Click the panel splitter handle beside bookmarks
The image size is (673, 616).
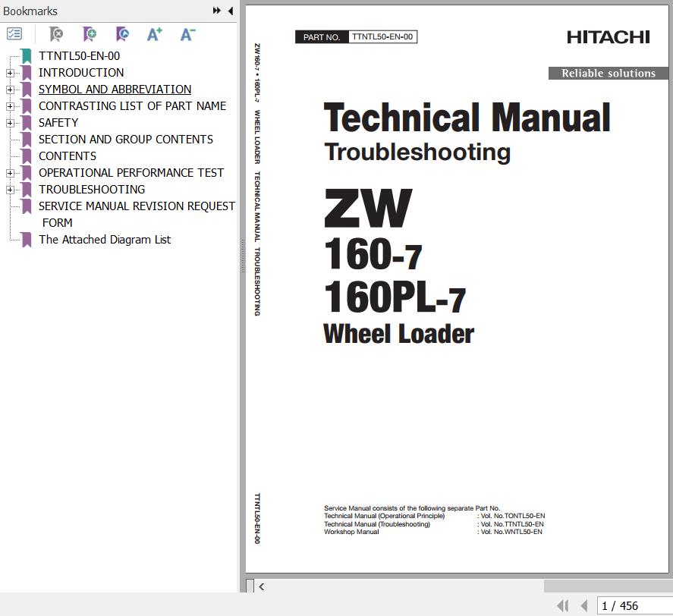243,256
